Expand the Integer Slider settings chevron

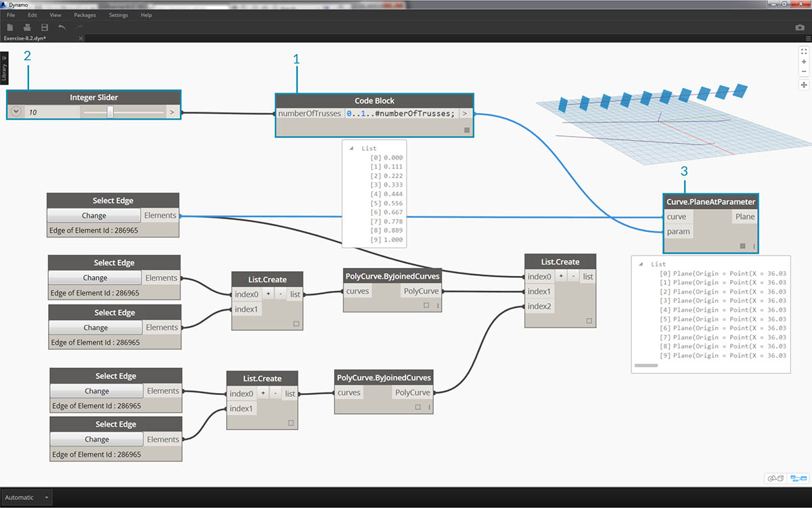coord(16,112)
